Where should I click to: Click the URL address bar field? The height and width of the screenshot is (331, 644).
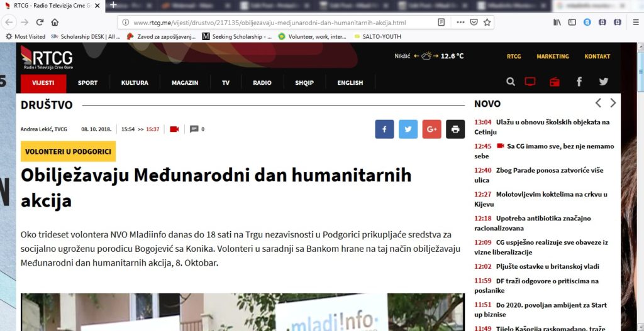[x=277, y=23]
